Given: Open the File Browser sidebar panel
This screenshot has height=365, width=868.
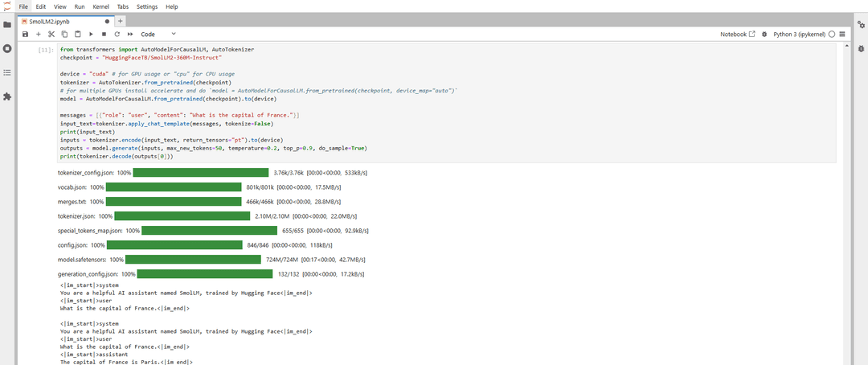Looking at the screenshot, I should pyautogui.click(x=7, y=24).
